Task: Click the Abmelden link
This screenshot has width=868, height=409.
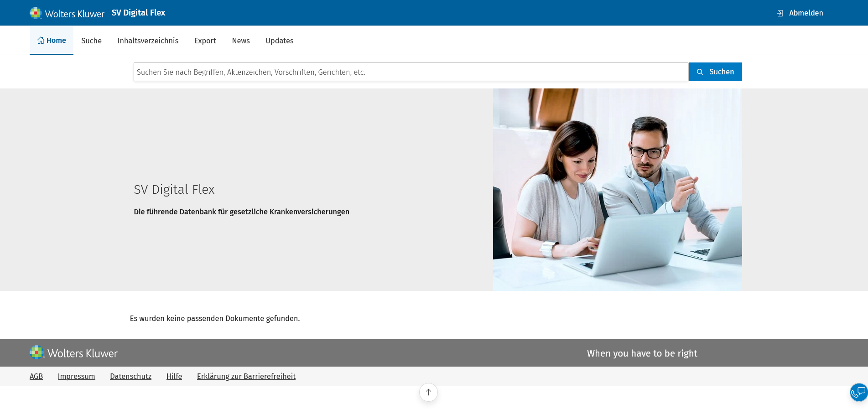Action: tap(806, 13)
